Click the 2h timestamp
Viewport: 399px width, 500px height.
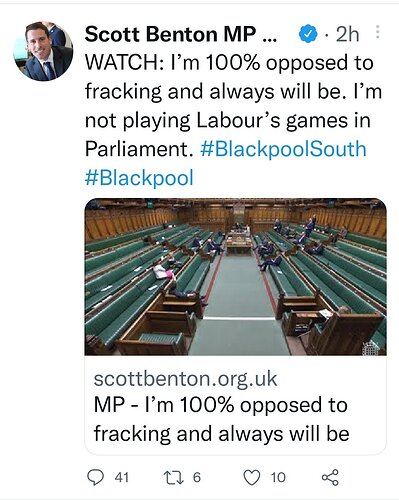[347, 34]
